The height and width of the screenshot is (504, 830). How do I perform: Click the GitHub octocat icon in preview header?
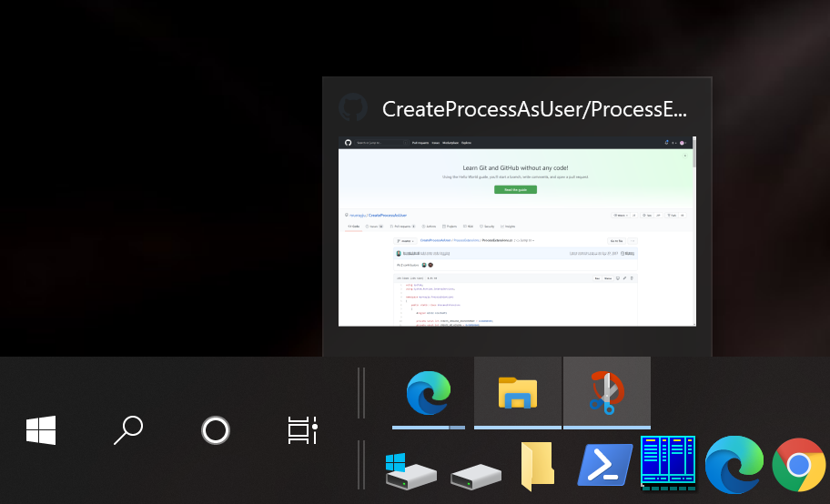point(353,107)
